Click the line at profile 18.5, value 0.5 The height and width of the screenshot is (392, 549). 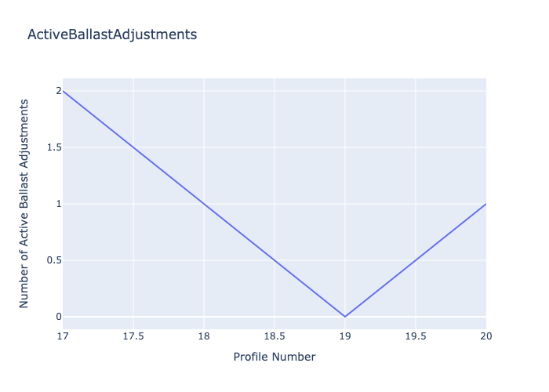[274, 260]
